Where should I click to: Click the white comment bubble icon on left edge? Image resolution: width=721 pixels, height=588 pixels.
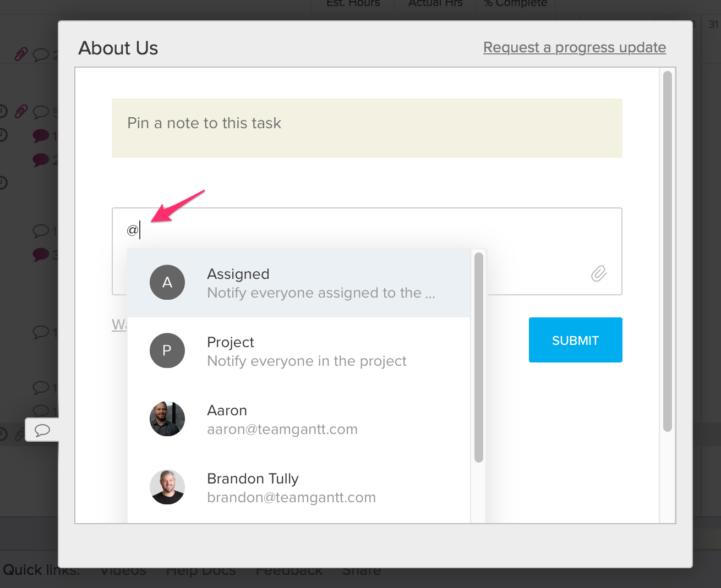[x=42, y=430]
